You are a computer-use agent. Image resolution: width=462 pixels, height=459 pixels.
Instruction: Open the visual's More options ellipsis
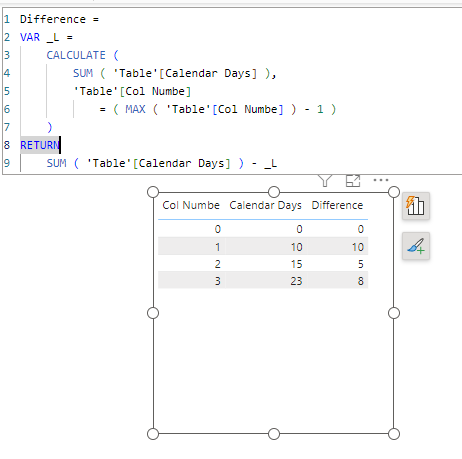(381, 180)
